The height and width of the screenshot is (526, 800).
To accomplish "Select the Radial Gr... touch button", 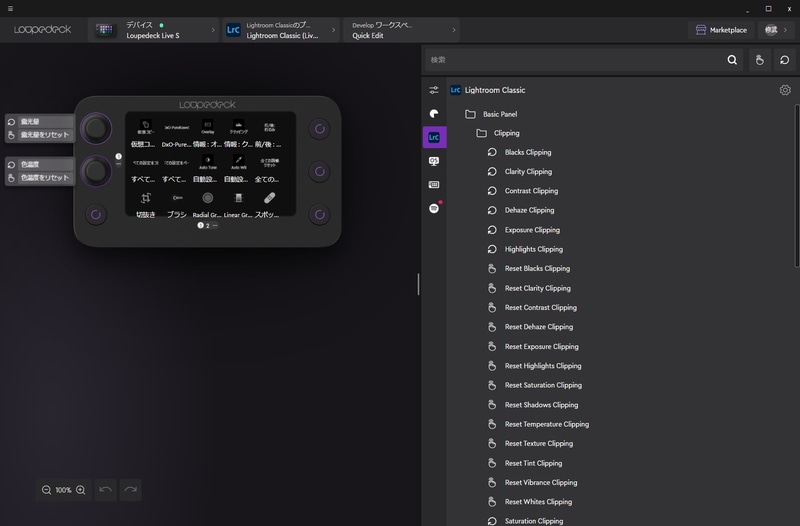I will [x=207, y=205].
